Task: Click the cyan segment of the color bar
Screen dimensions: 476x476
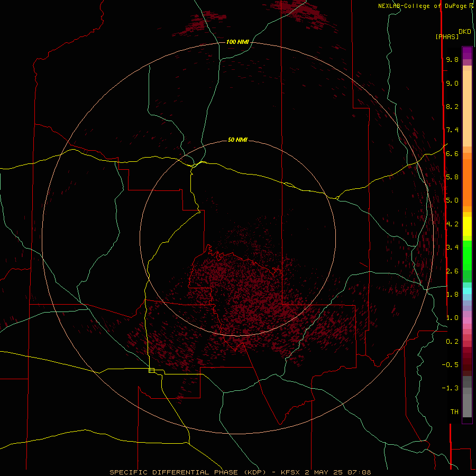Action: click(467, 291)
